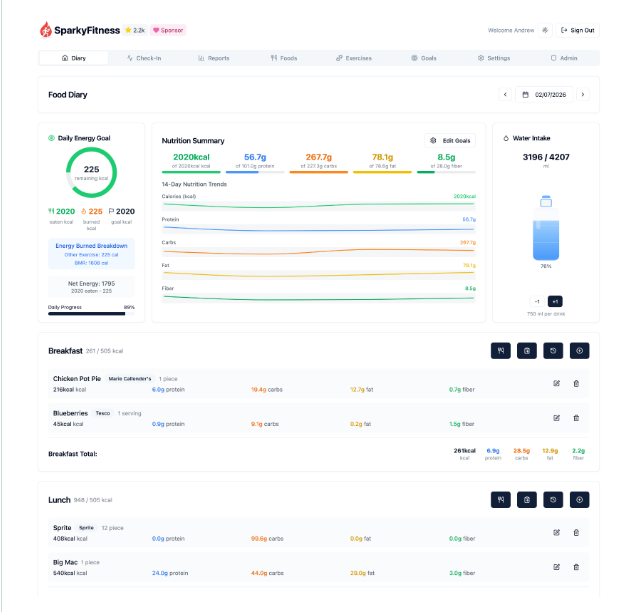
Task: Delete the Big Mac entry
Action: point(576,567)
